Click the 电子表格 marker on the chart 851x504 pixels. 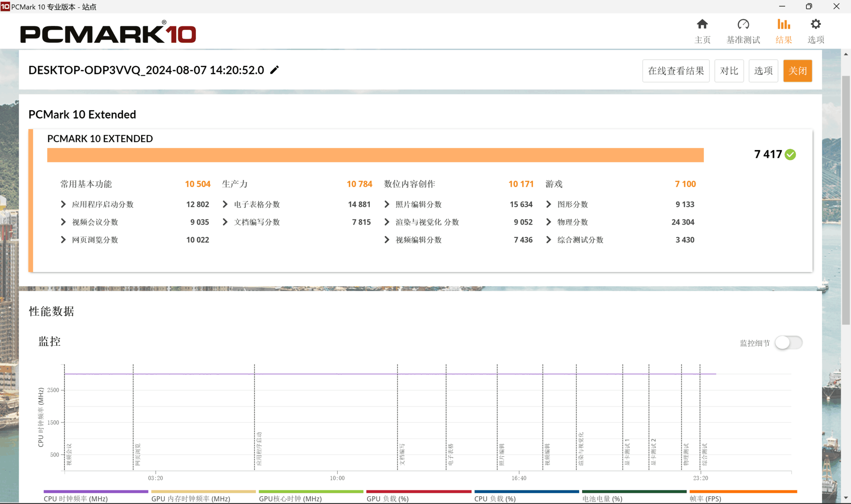pyautogui.click(x=451, y=454)
